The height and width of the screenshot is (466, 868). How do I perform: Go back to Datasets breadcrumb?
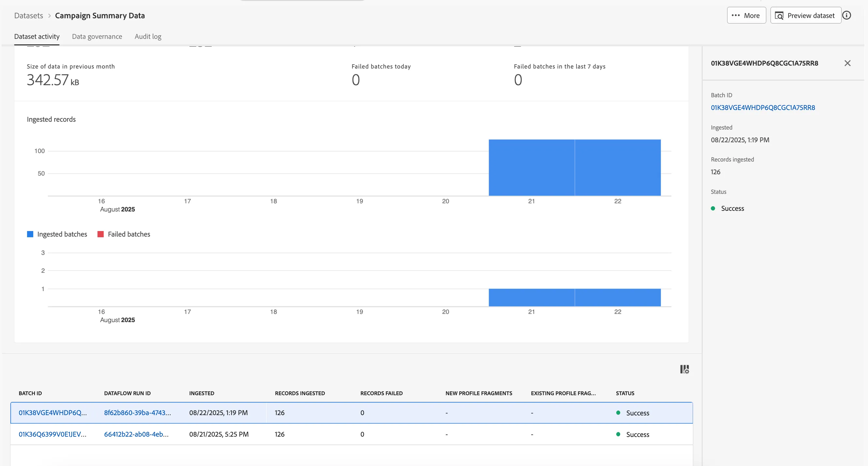[29, 16]
